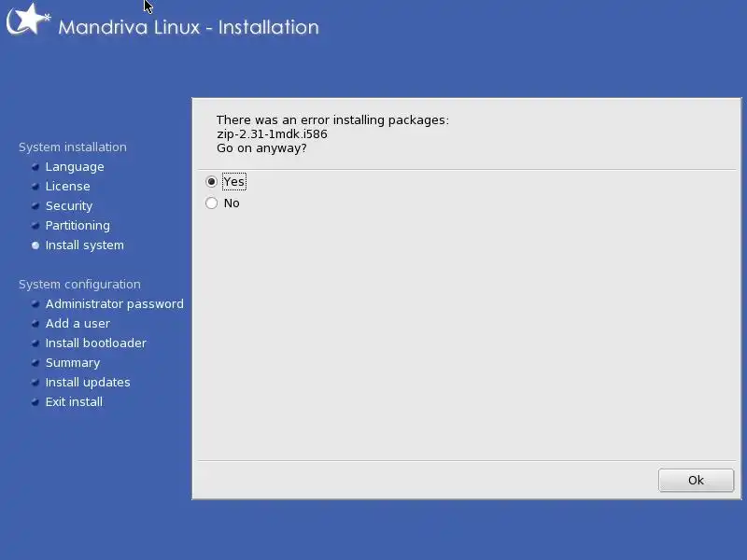Open the License step label
This screenshot has height=560, width=747.
tap(67, 186)
